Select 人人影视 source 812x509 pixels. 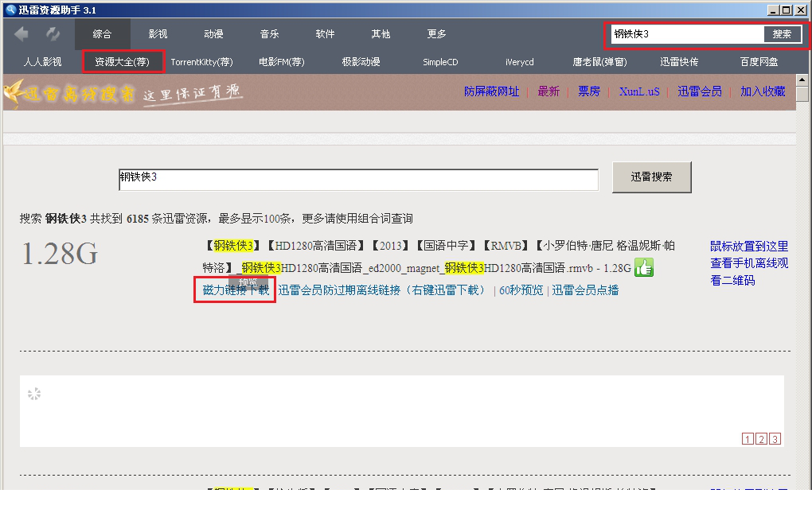42,62
